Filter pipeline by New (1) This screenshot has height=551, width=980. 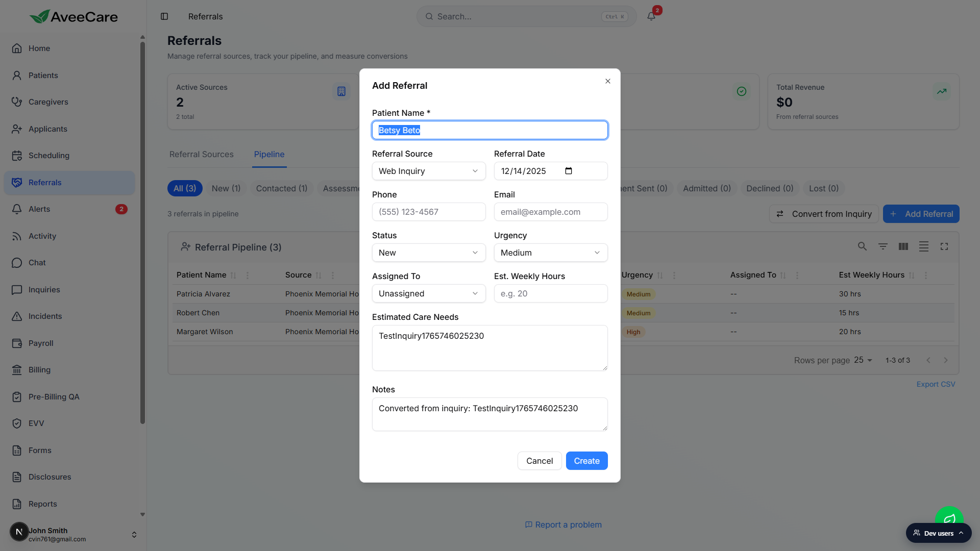click(226, 188)
